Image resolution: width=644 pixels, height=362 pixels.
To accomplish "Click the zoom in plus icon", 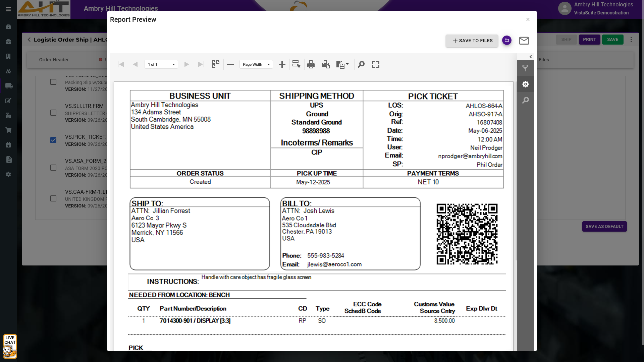I will click(x=282, y=64).
